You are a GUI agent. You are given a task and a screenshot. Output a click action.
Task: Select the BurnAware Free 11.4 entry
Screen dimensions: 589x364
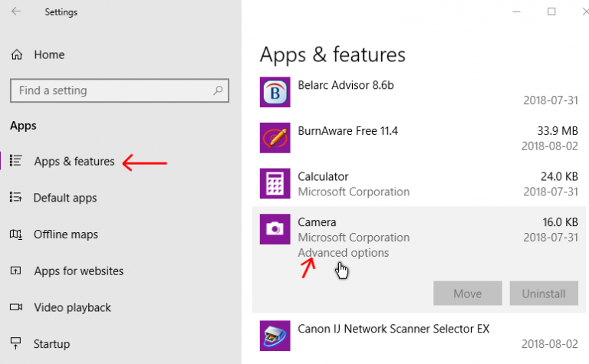tap(419, 138)
